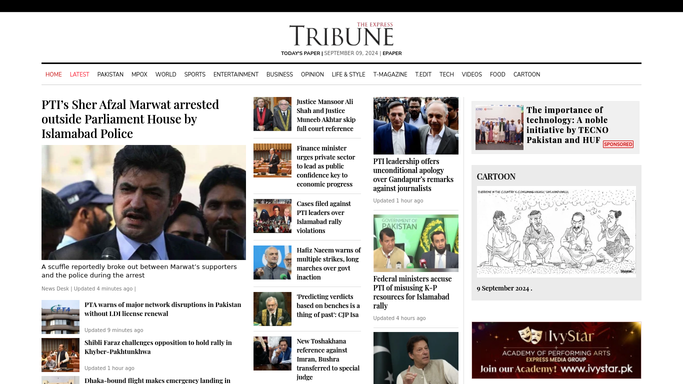Open Hafiz Naeem warns of strikes article
The width and height of the screenshot is (683, 384).
click(328, 263)
